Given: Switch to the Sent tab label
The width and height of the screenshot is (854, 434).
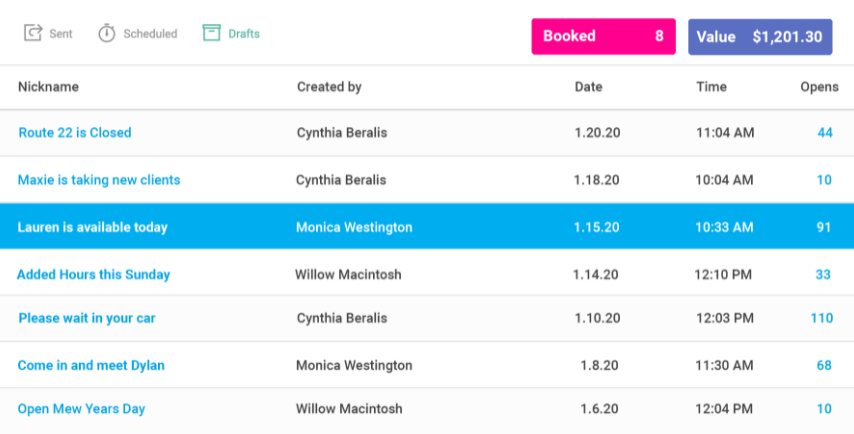Looking at the screenshot, I should click(x=61, y=34).
